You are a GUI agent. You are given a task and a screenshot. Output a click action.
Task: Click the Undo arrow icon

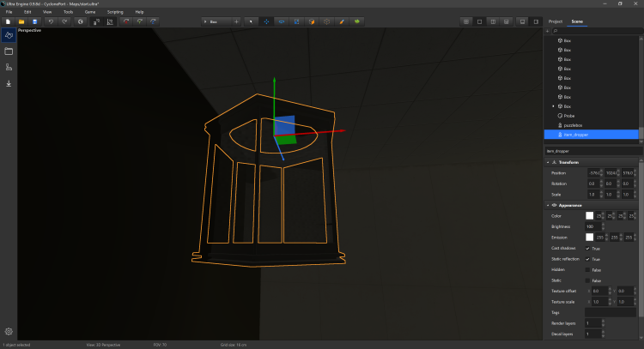tap(52, 21)
